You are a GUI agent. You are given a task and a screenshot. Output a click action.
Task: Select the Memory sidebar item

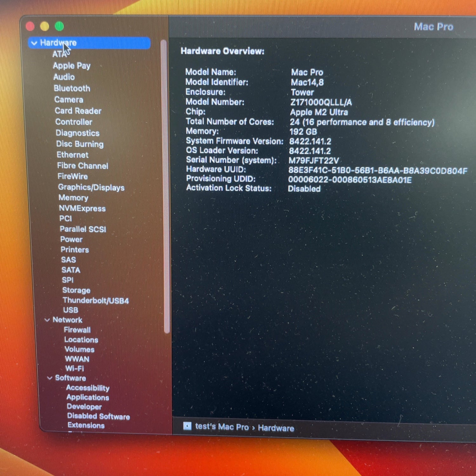click(73, 198)
